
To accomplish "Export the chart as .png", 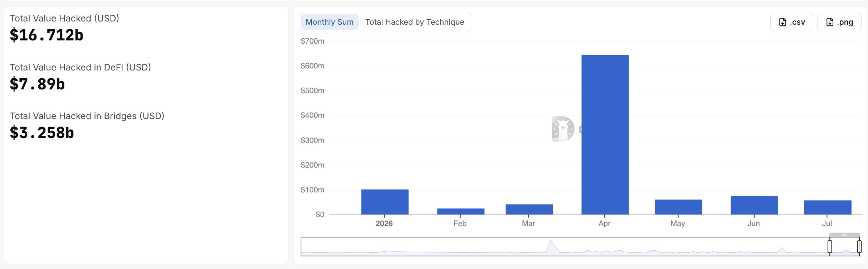I will (839, 22).
